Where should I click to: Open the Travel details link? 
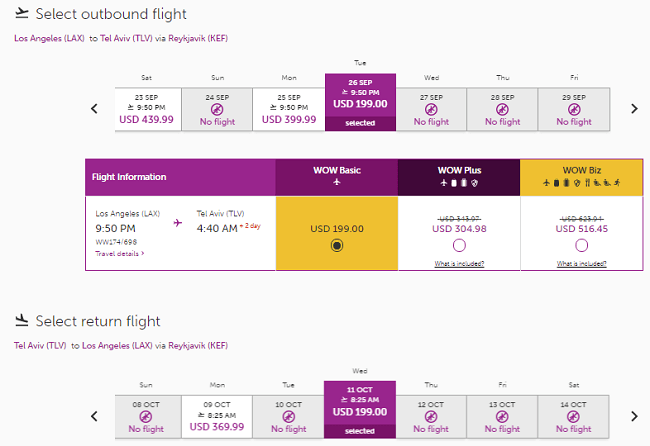click(119, 254)
